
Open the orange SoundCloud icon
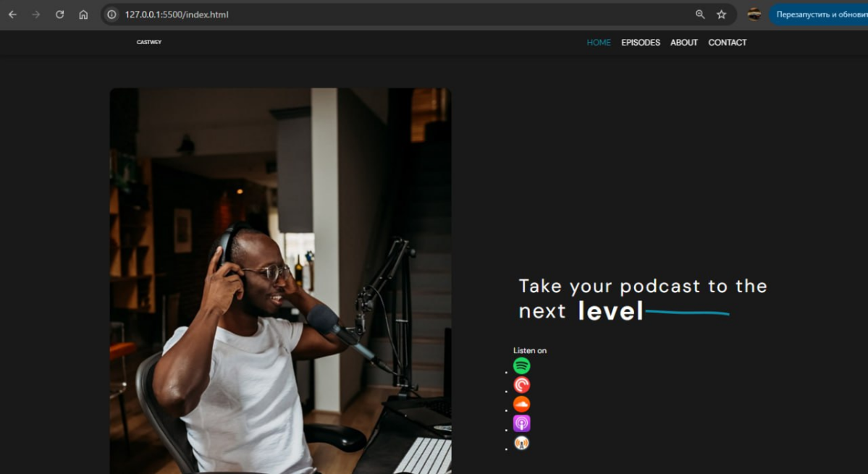[x=521, y=404]
